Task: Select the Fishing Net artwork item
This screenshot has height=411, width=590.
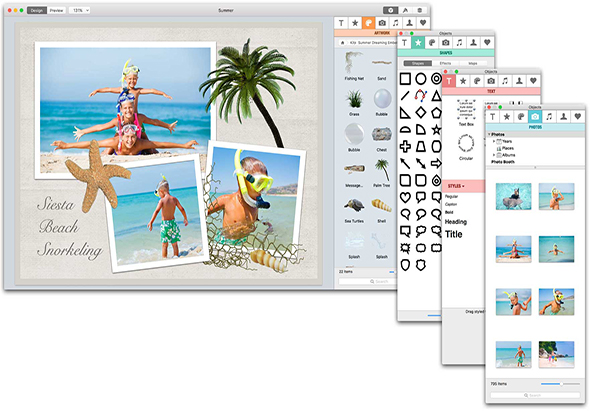Action: point(354,66)
